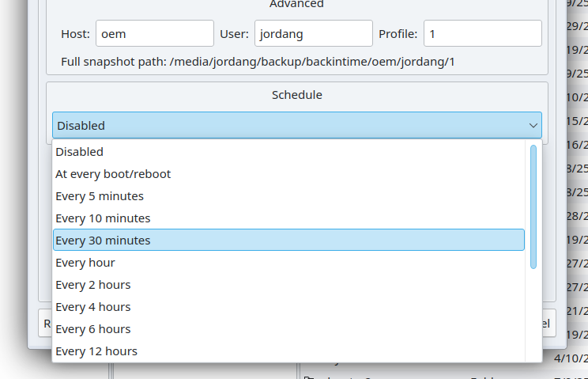
Task: Click the Schedule section heading
Action: point(297,95)
